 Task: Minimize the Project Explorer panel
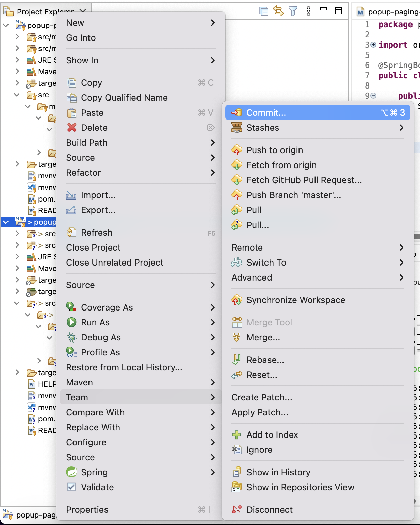[x=323, y=9]
